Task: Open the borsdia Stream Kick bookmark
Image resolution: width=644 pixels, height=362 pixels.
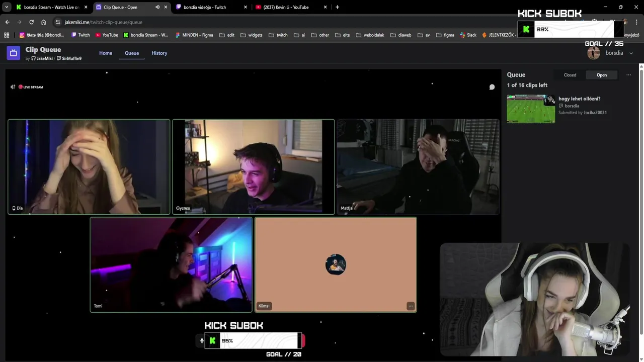Action: click(146, 35)
